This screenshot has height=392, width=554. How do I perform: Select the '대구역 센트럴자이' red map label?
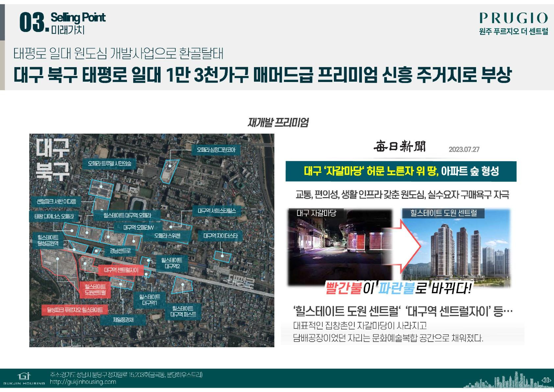121,270
